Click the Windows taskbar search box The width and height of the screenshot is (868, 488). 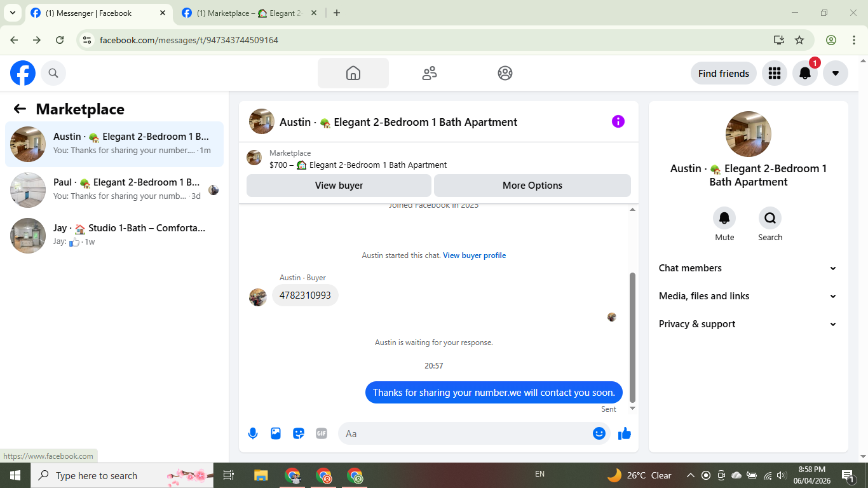(122, 475)
